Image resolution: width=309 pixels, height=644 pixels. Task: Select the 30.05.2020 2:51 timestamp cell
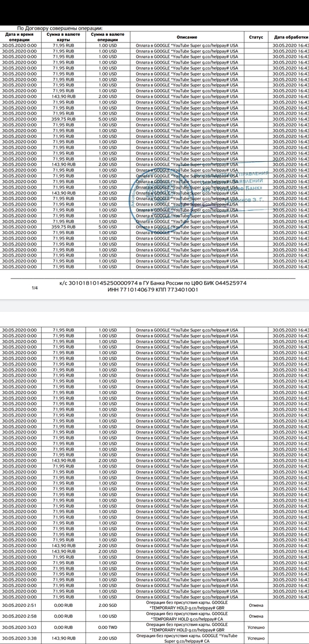point(19,605)
